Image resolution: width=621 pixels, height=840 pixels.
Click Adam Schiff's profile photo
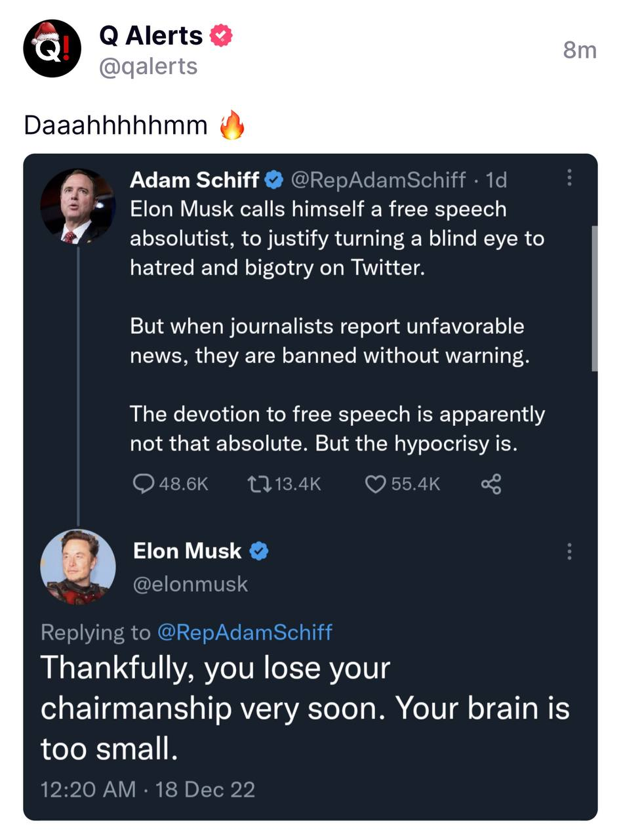click(78, 207)
